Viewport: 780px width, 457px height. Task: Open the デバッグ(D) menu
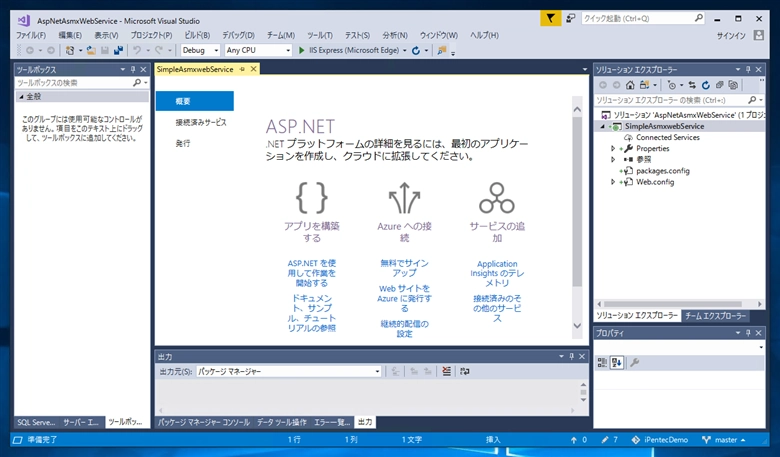(238, 35)
